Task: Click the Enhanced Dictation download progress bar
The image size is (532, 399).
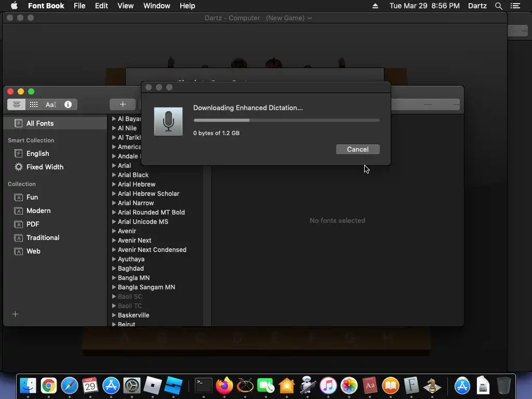Action: 286,120
